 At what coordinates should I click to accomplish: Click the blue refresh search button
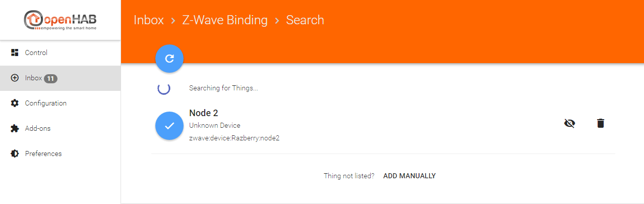169,58
